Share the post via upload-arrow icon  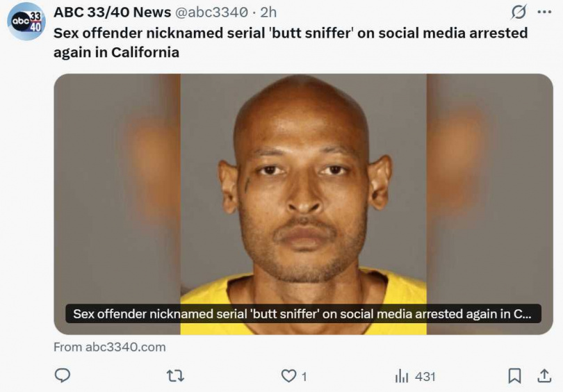tap(544, 375)
